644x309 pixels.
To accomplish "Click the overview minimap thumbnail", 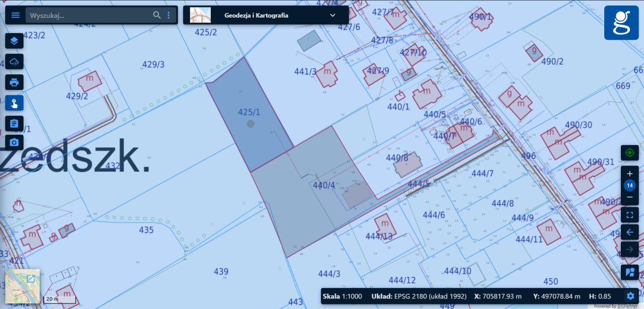I will pyautogui.click(x=22, y=287).
